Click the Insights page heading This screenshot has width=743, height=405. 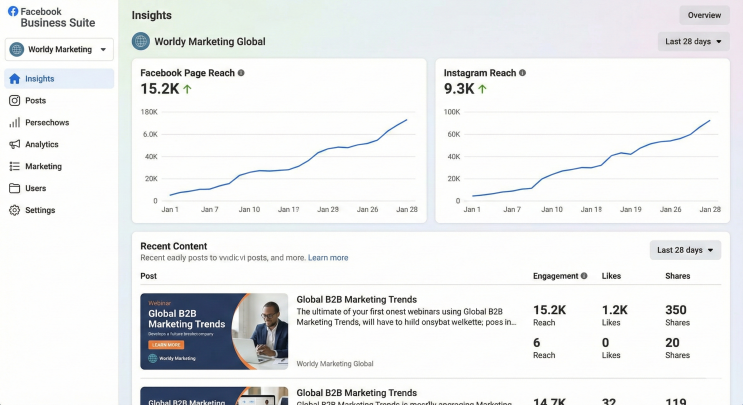(152, 15)
